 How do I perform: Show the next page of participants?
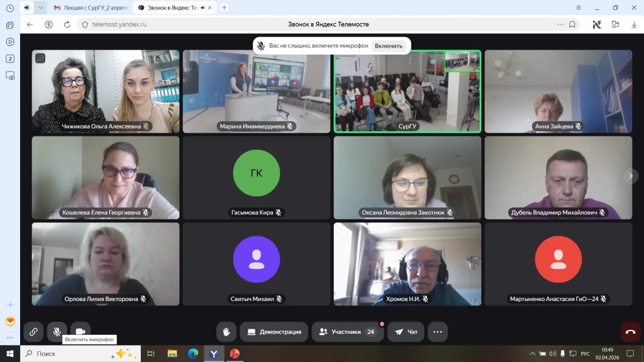631,177
